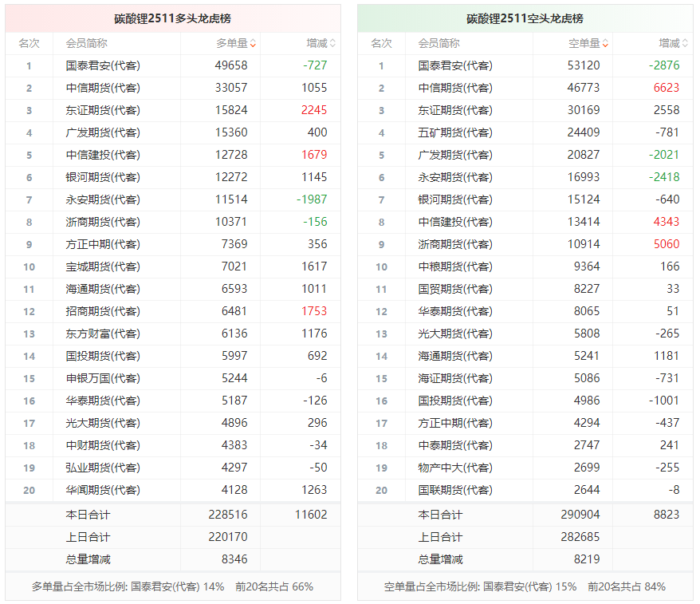Viewport: 700px width, 604px height.
Task: Select 华泰期货(代客) in long table
Action: (x=103, y=401)
